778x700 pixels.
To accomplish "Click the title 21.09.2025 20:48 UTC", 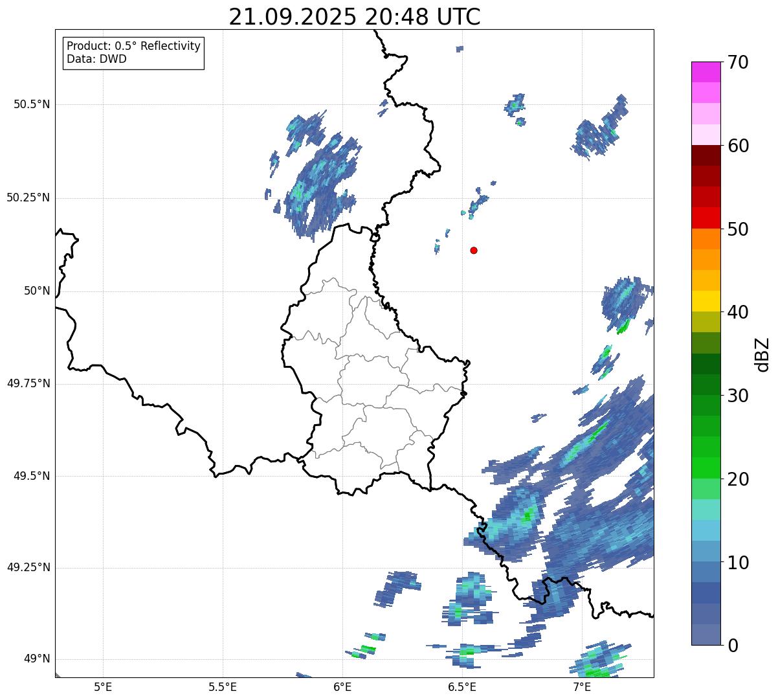I will tap(355, 17).
